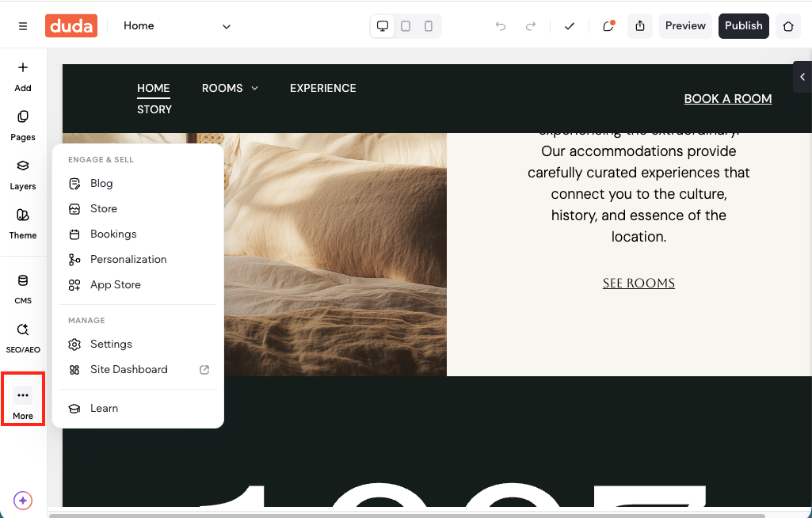Switch to mobile view

click(x=429, y=26)
